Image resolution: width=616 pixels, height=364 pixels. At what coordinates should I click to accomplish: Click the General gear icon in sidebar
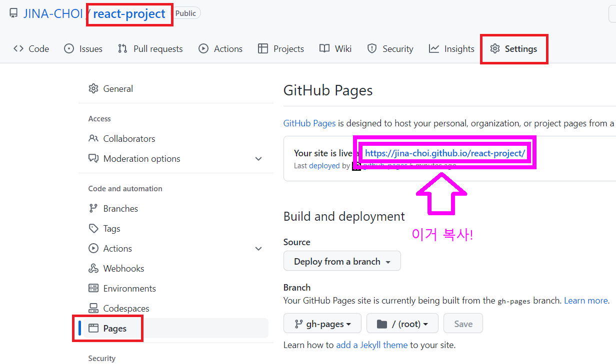[93, 88]
